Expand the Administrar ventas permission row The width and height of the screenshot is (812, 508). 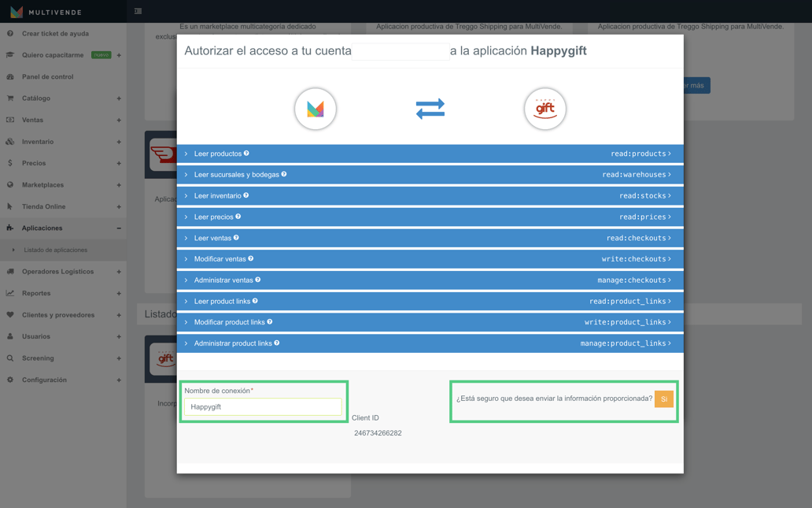coord(430,280)
